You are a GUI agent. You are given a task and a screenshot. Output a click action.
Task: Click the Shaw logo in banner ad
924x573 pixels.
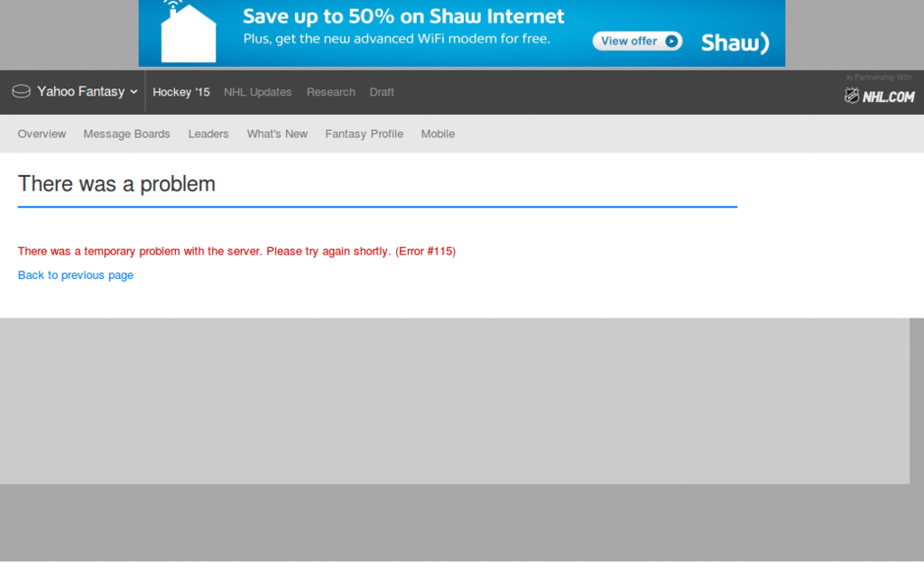pos(735,42)
